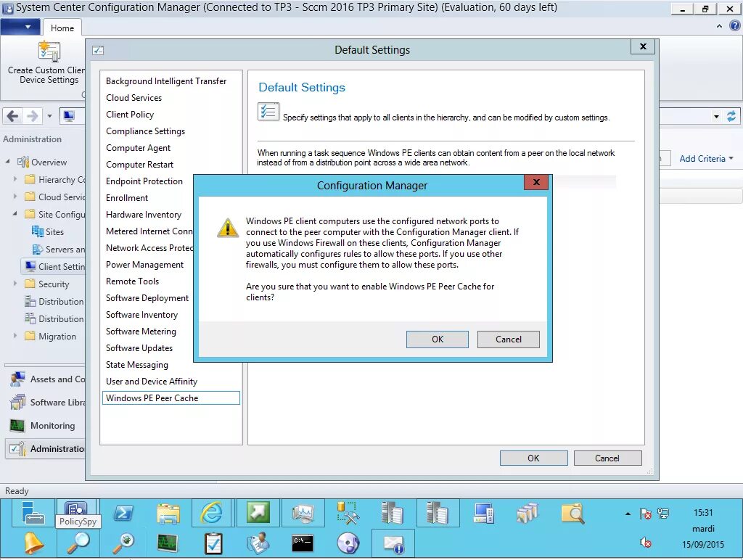Expand the Migration tree node
Image resolution: width=743 pixels, height=560 pixels.
(x=15, y=335)
